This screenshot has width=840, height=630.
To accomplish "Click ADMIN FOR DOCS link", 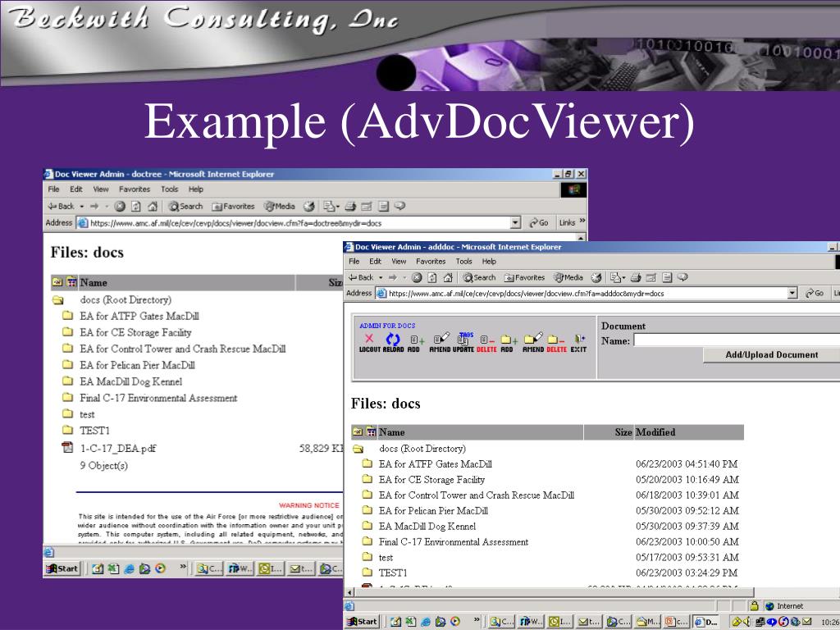I will tap(387, 325).
